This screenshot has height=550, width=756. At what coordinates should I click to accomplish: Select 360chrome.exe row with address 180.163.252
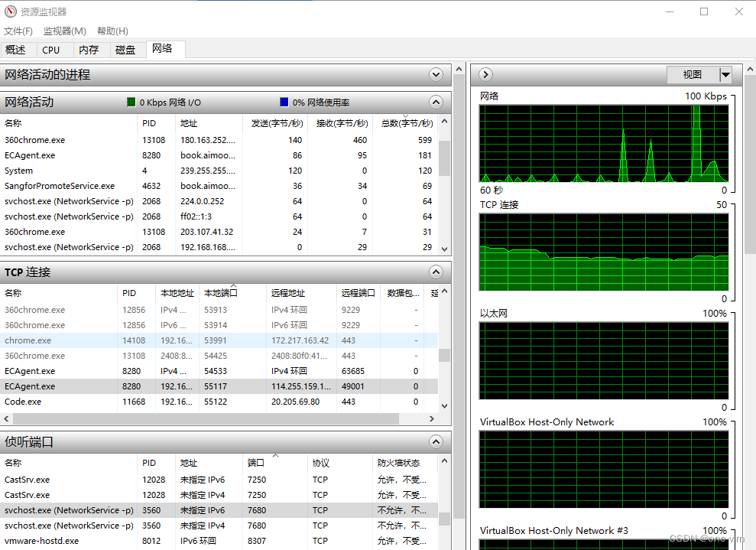click(x=219, y=140)
